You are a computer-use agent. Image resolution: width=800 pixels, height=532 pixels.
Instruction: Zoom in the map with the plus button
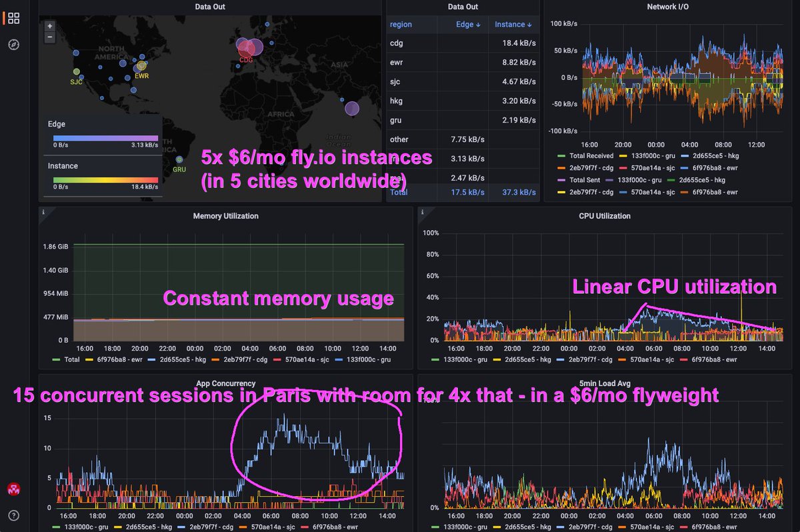coord(50,26)
